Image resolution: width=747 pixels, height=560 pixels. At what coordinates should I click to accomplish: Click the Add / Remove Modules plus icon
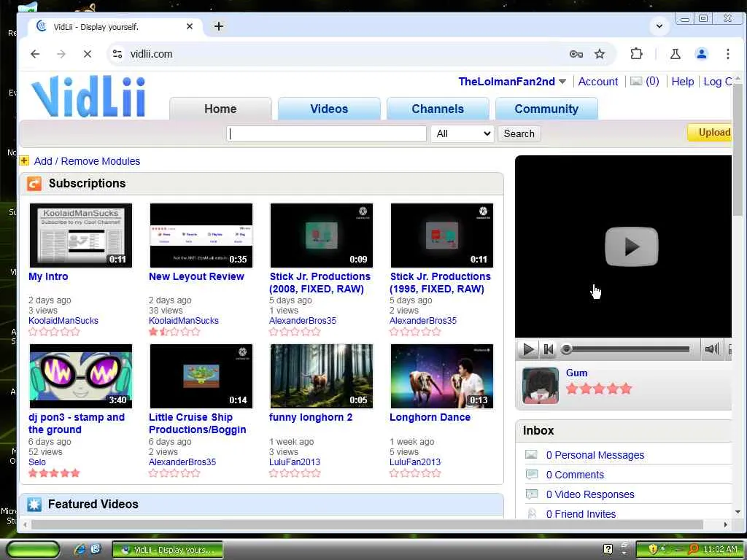(x=24, y=161)
